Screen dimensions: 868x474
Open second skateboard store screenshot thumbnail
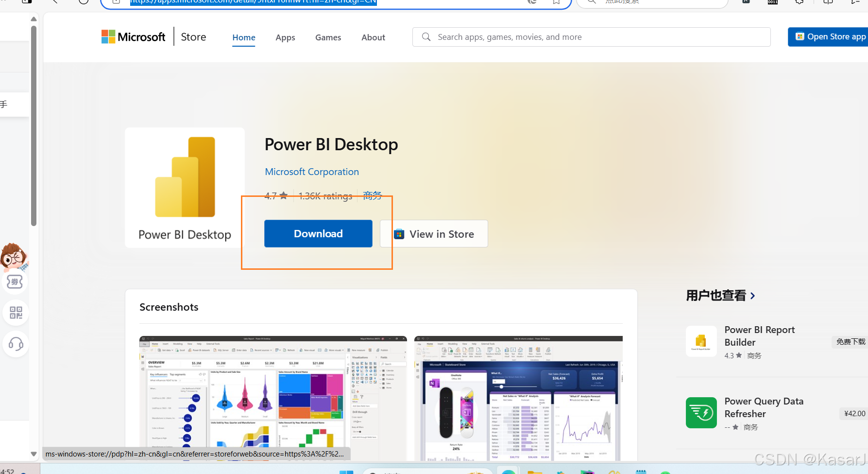point(518,398)
